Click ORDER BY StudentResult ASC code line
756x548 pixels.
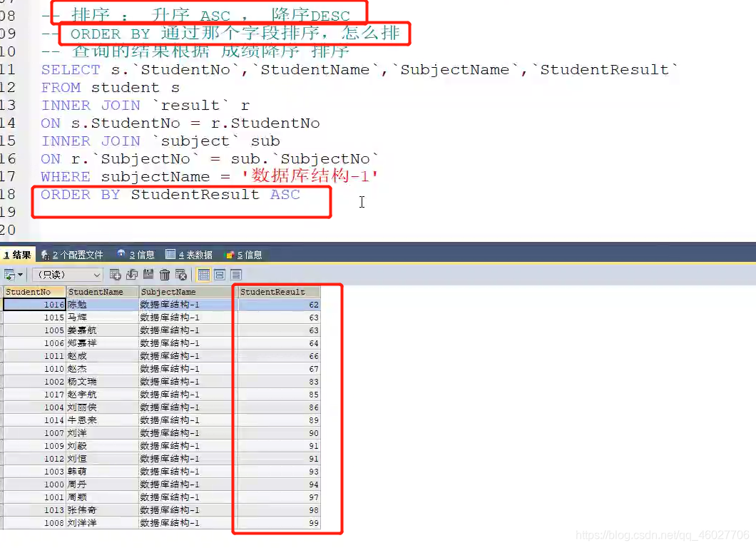point(170,195)
